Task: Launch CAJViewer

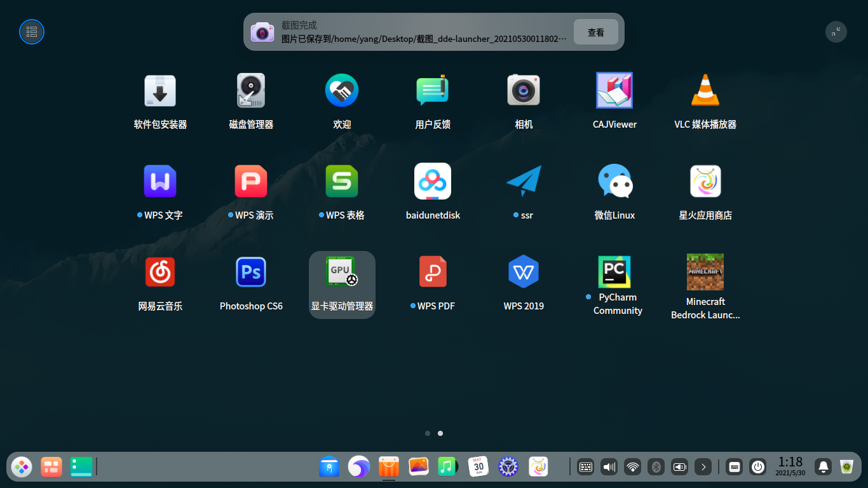Action: coord(614,90)
